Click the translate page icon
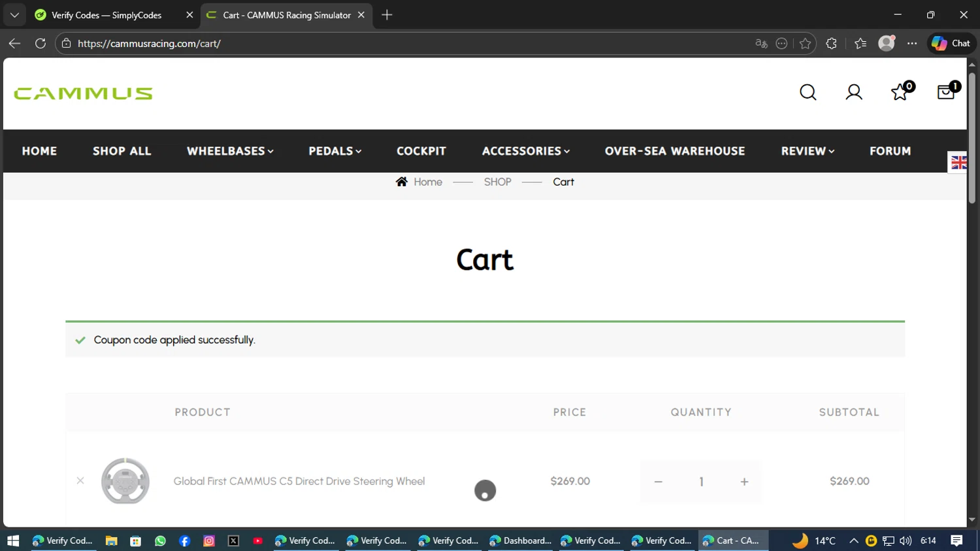This screenshot has width=980, height=551. tap(761, 44)
